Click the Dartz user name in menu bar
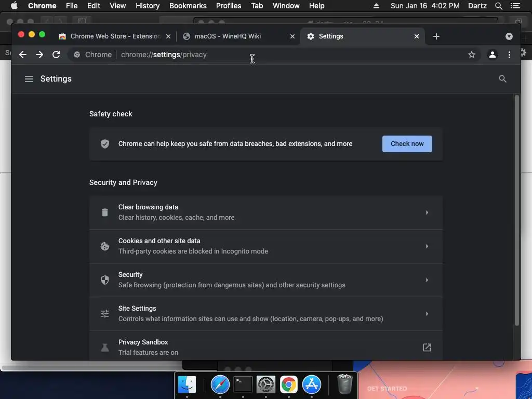This screenshot has width=532, height=399. click(477, 6)
